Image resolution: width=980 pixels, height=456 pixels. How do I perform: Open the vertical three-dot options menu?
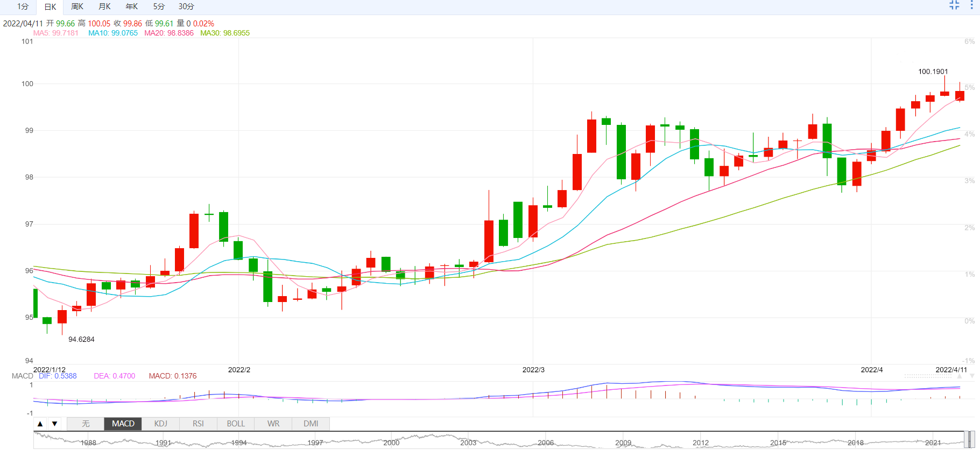971,5
